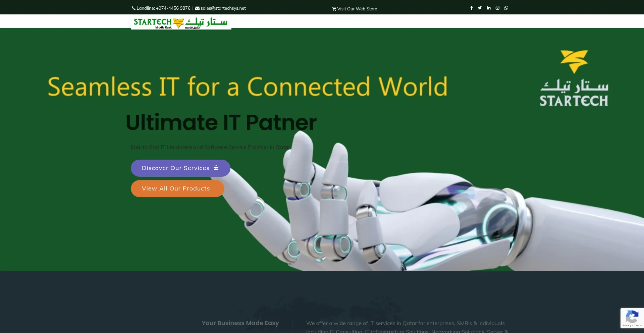This screenshot has height=333, width=644.
Task: Click the Your Business Made Easy heading
Action: coord(240,323)
